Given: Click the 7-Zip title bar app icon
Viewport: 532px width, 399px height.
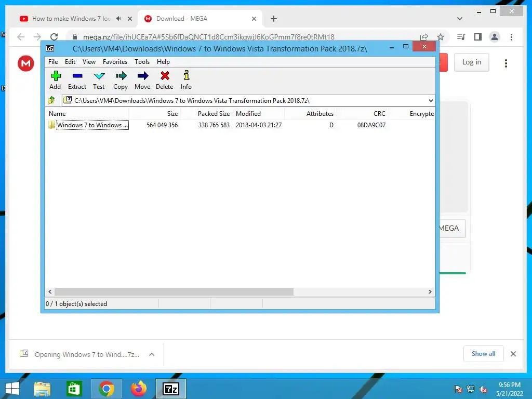Looking at the screenshot, I should (x=50, y=48).
